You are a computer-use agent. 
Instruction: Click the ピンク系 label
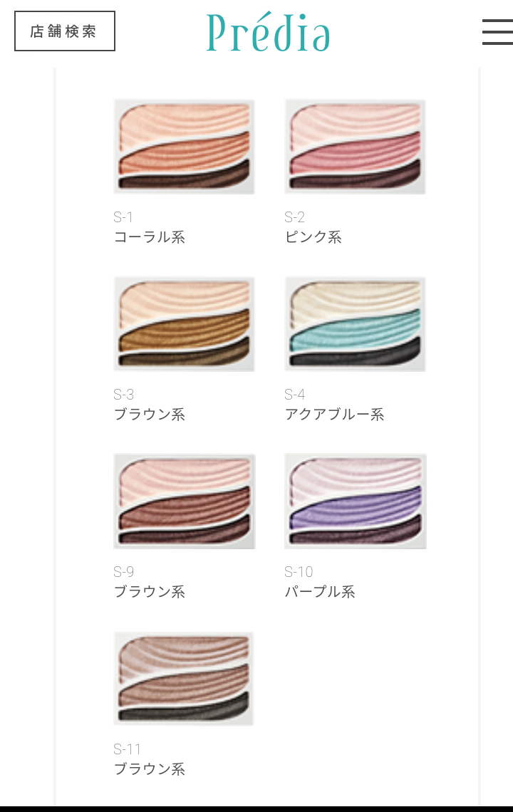pos(313,237)
